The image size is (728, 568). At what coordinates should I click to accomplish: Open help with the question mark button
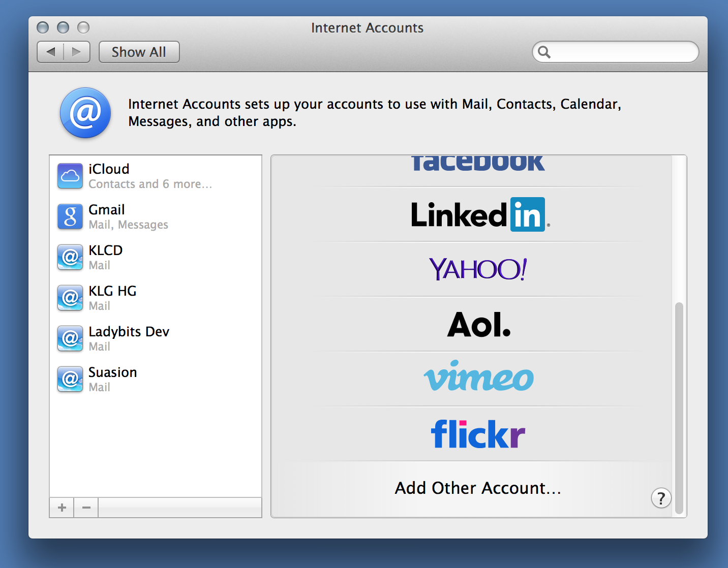click(661, 498)
